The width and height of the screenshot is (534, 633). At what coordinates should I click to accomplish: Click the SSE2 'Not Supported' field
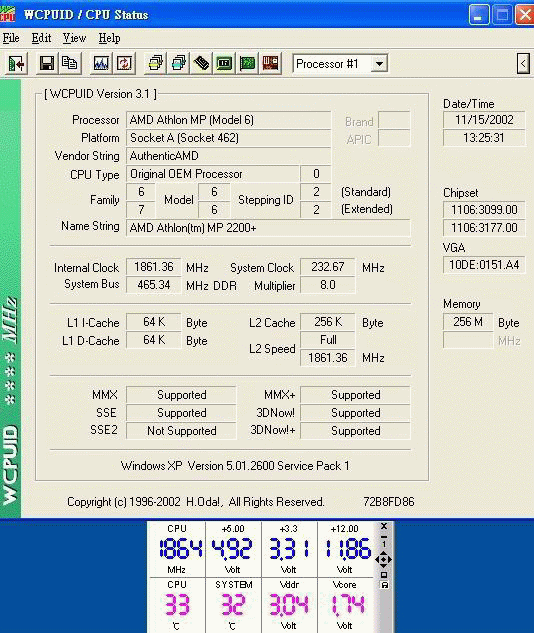tap(181, 431)
